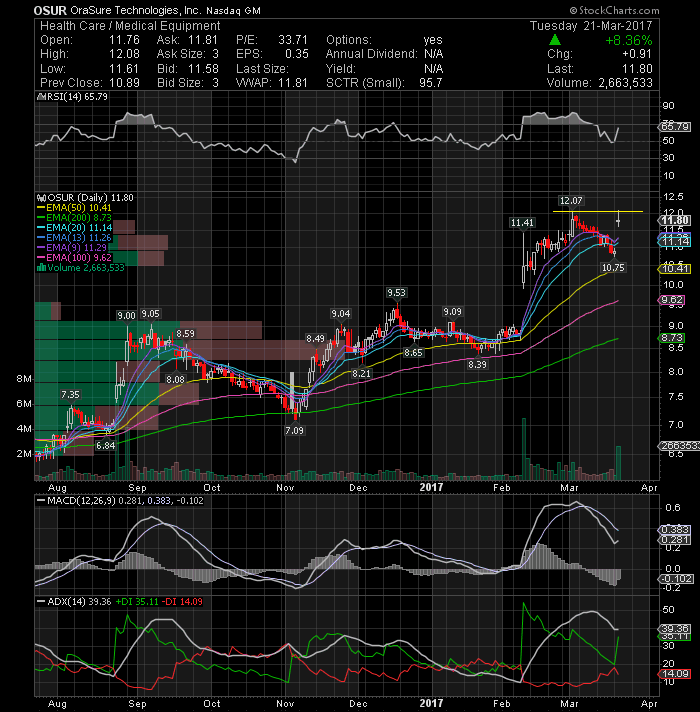Viewport: 700px width, 712px height.
Task: Click the High price 12.08
Action: point(124,54)
